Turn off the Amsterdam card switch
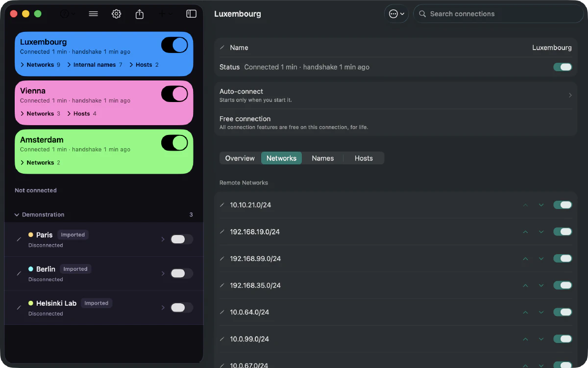 coord(174,143)
